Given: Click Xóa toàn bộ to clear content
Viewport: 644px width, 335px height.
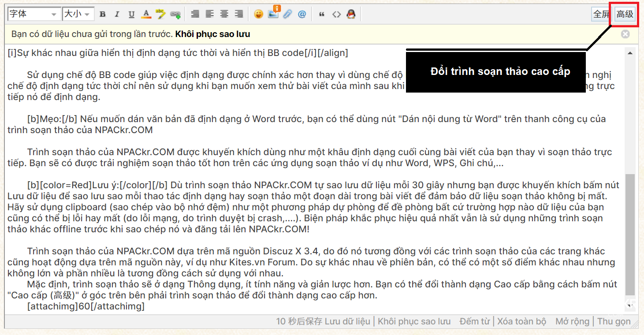Looking at the screenshot, I should (x=521, y=321).
